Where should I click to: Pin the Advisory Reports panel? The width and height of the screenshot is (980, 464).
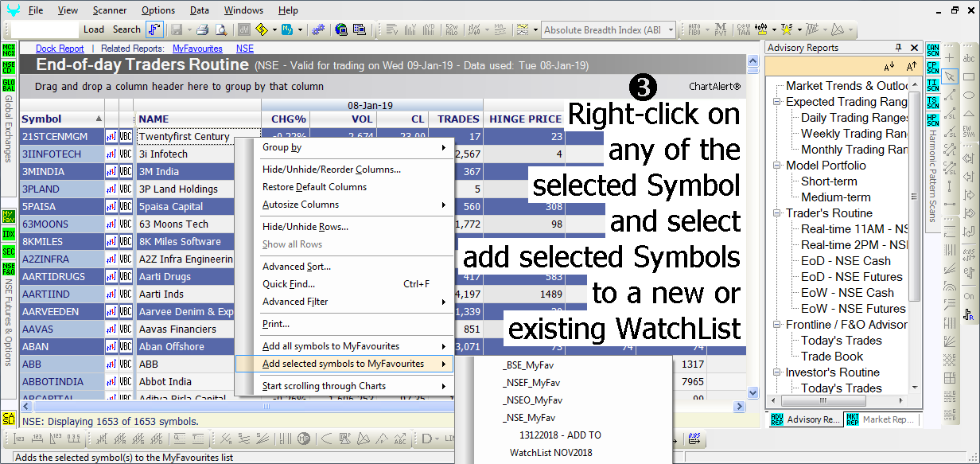[899, 48]
